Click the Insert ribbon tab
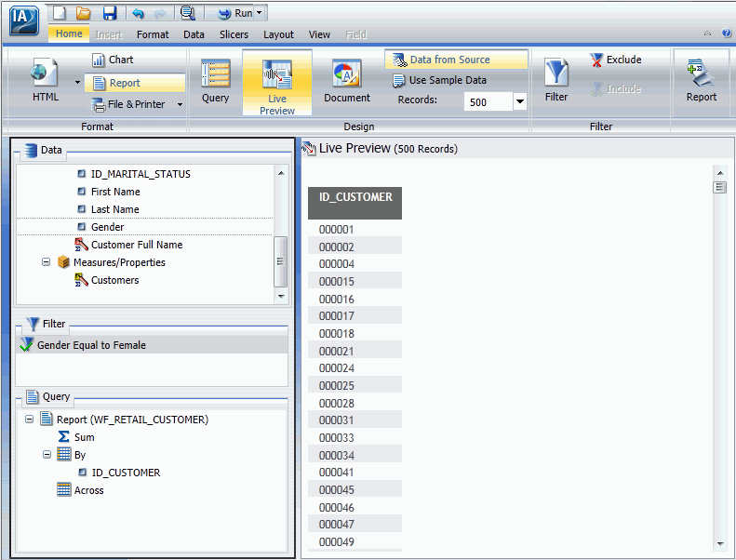 pos(109,34)
